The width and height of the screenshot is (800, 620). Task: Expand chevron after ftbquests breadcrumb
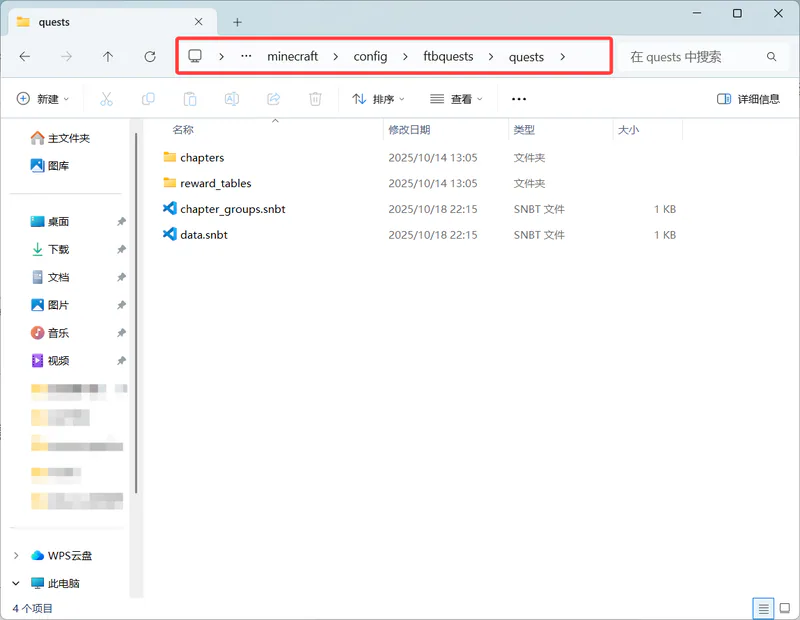(491, 57)
